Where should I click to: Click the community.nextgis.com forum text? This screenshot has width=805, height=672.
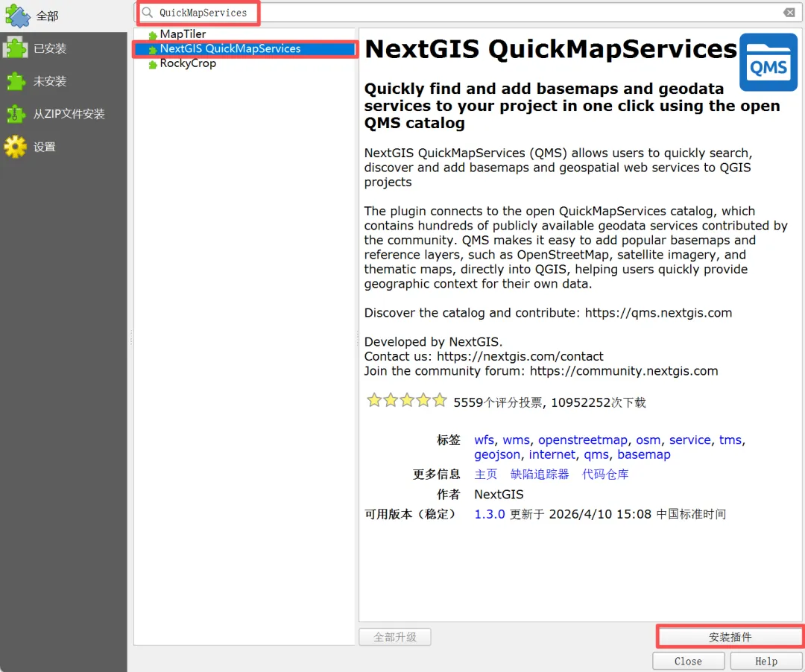pos(624,371)
